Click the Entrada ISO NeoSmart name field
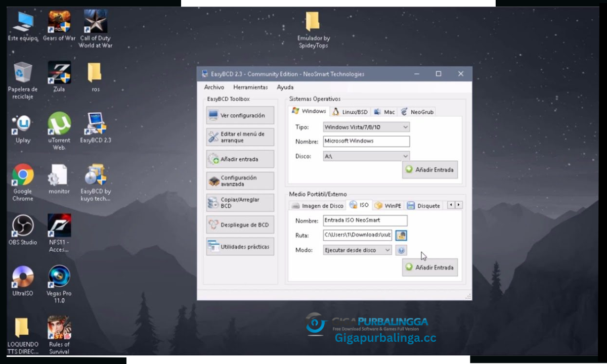This screenshot has height=364, width=607. pos(365,220)
